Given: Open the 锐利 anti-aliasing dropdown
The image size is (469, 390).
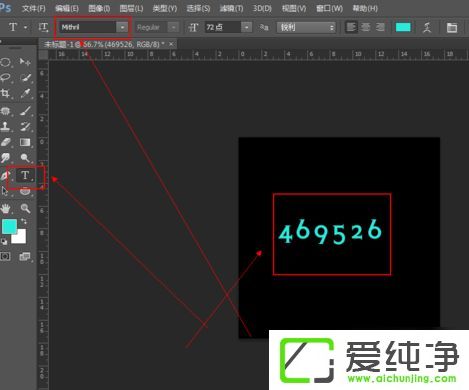Looking at the screenshot, I should point(306,27).
